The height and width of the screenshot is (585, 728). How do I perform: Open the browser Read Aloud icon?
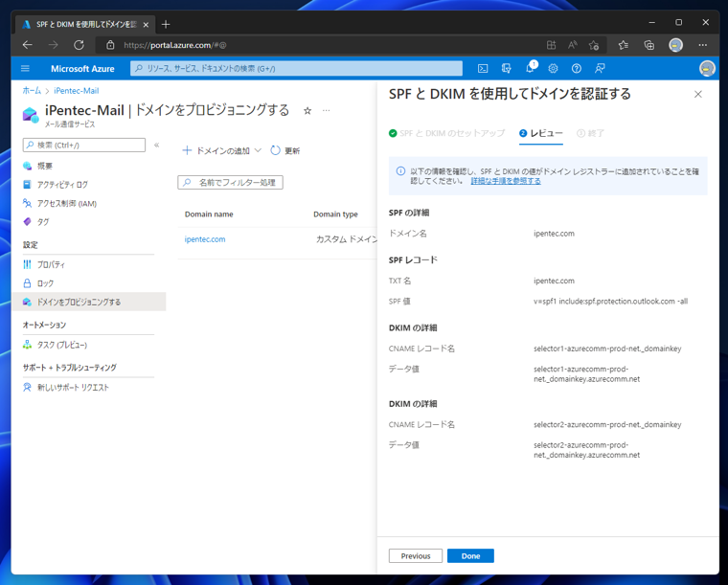click(x=573, y=45)
